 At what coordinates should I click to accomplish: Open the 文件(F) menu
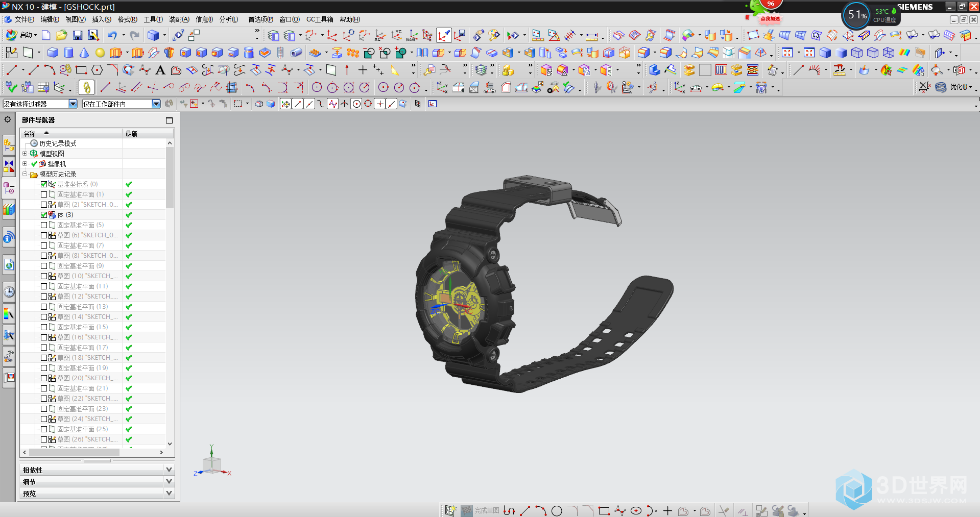click(x=25, y=19)
